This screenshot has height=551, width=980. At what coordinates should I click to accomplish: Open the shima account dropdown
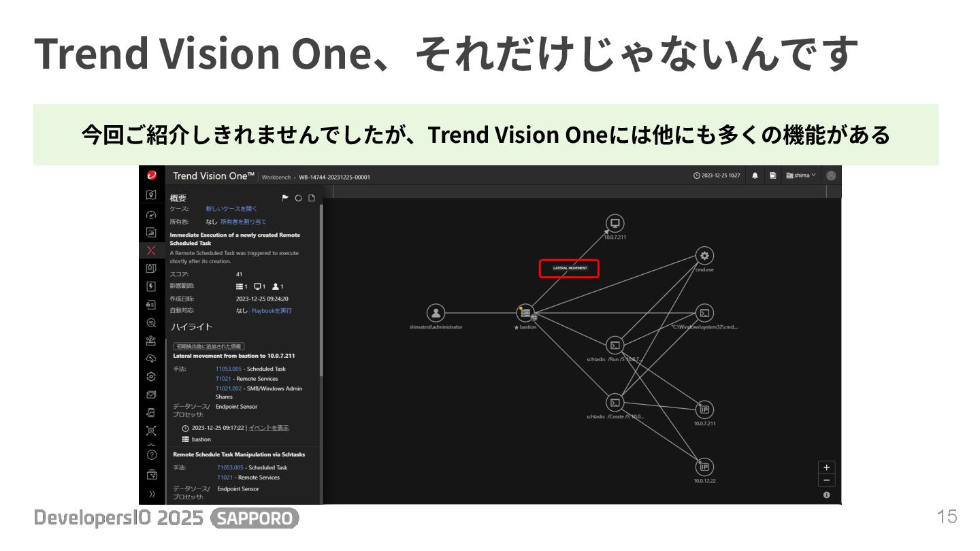(x=801, y=176)
